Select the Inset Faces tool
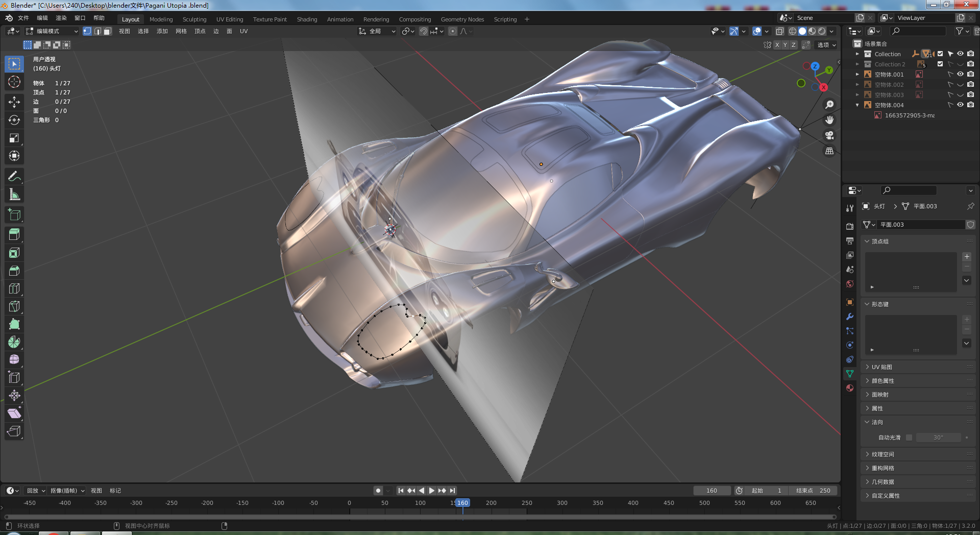Viewport: 980px width, 535px height. click(x=14, y=253)
